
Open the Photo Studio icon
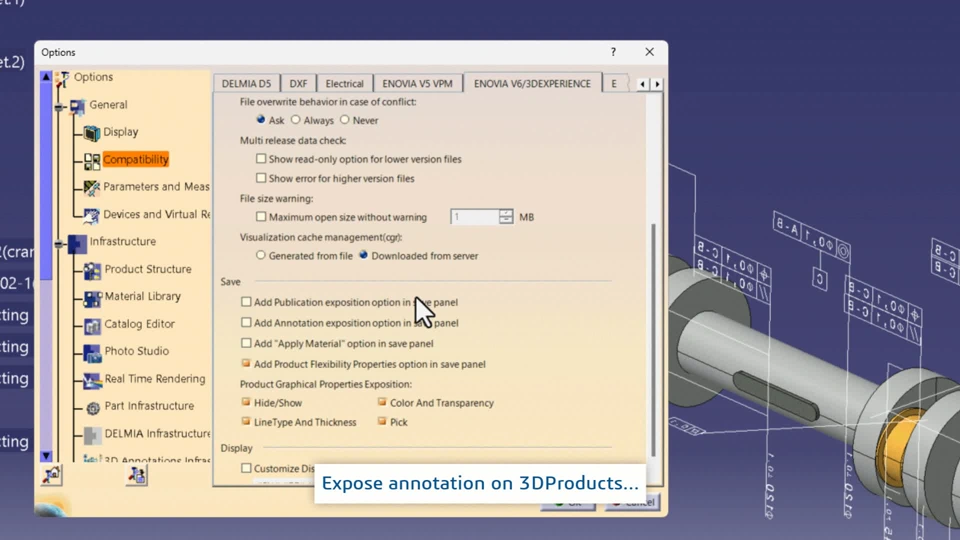[x=92, y=353]
